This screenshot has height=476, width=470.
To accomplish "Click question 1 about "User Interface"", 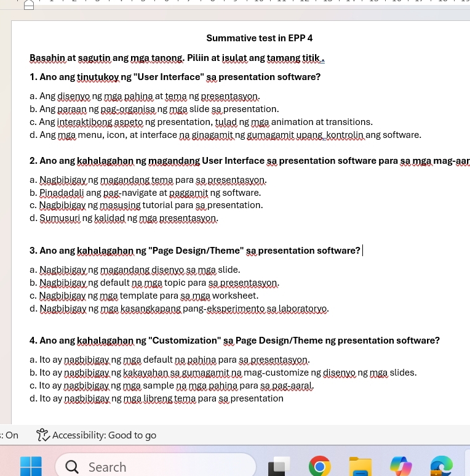I will point(175,77).
